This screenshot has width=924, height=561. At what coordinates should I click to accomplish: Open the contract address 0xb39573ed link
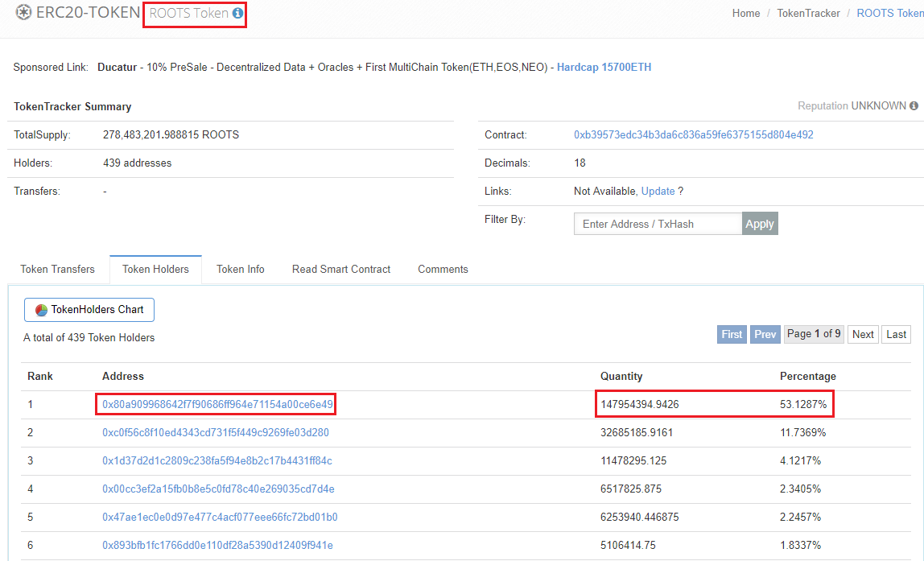point(694,135)
